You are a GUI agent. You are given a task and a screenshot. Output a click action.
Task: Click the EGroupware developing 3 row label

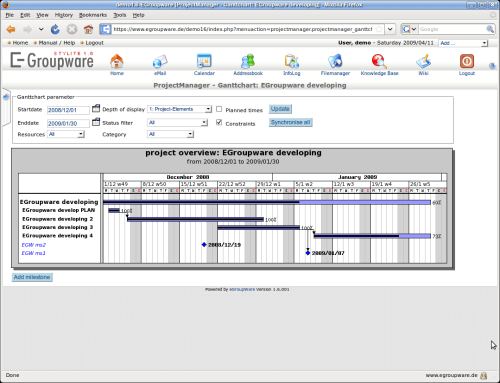(57, 227)
